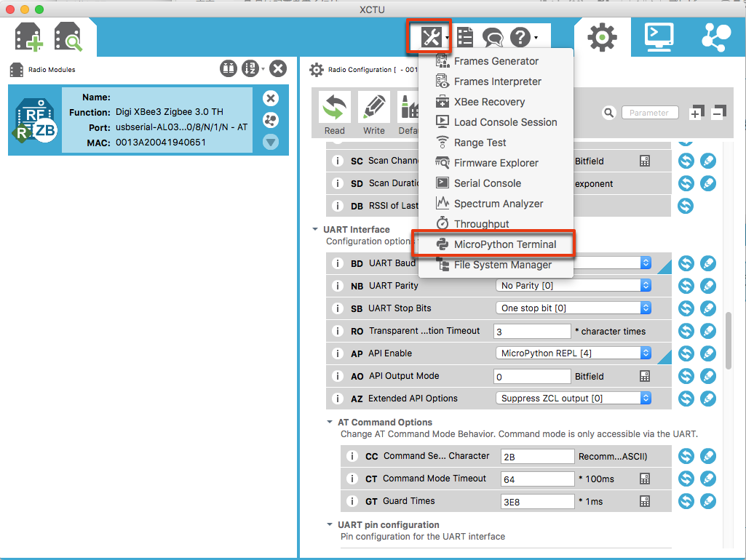Open UART Stop Bits dropdown

(x=574, y=308)
